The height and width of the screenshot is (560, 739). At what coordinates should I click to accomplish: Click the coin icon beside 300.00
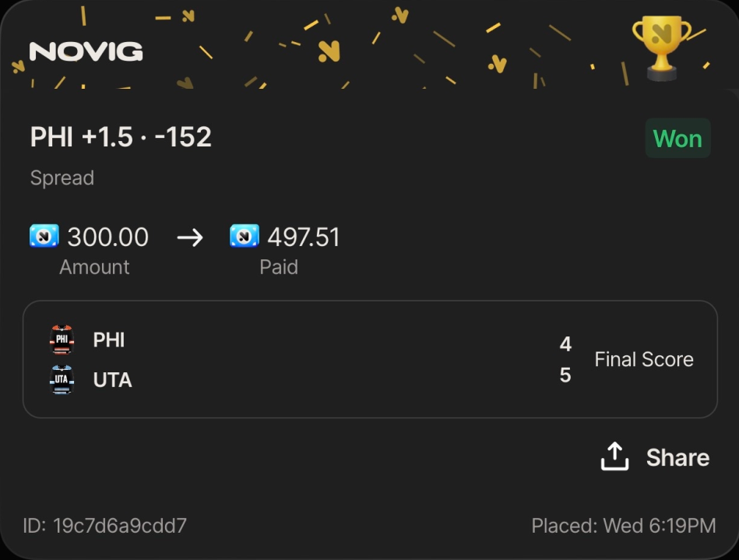44,236
